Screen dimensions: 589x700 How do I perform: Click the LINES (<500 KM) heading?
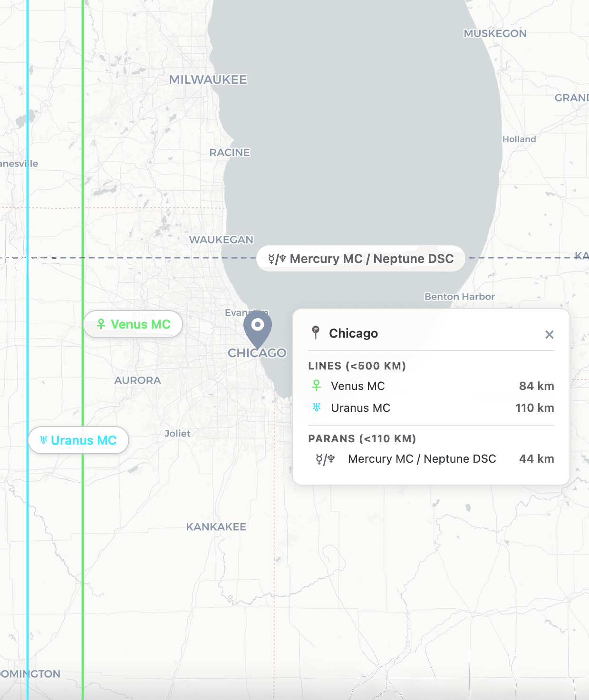coord(357,366)
